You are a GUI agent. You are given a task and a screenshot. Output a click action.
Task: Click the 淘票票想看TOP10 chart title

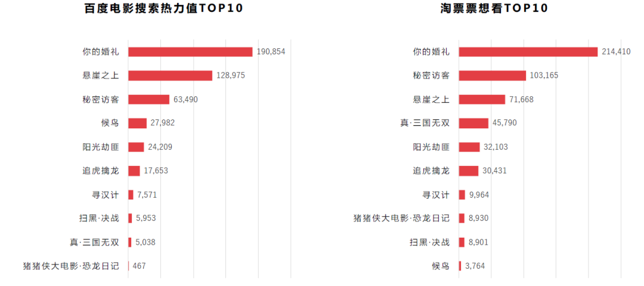coord(494,8)
